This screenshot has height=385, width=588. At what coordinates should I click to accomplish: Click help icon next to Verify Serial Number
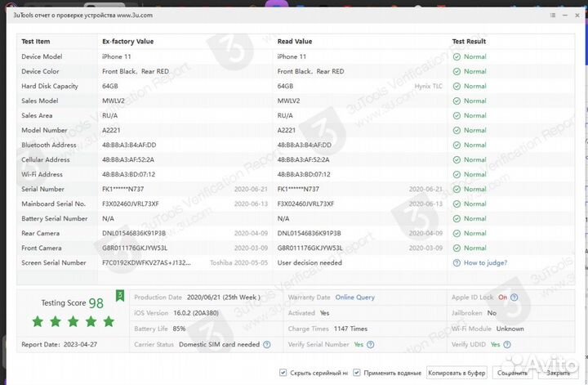pyautogui.click(x=371, y=344)
